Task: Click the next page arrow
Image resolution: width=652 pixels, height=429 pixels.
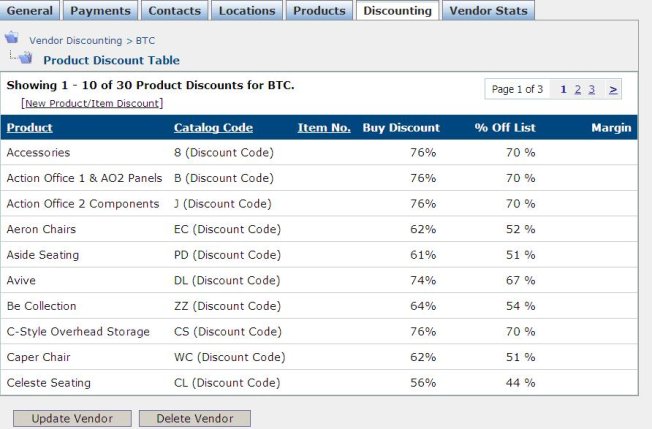Action: pos(613,89)
